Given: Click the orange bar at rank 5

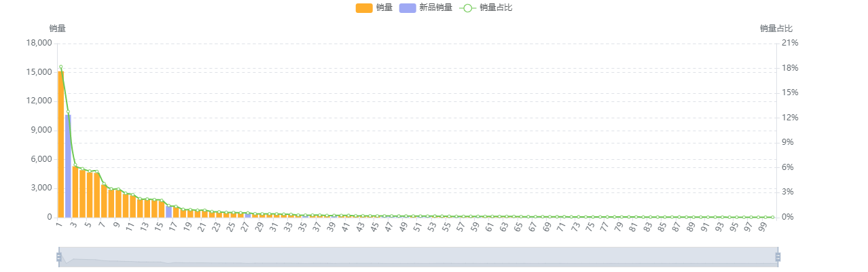Looking at the screenshot, I should pos(90,194).
